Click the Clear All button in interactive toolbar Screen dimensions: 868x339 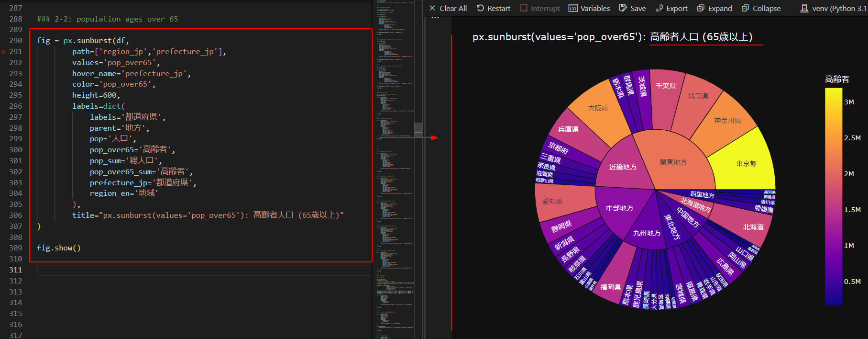click(x=448, y=8)
